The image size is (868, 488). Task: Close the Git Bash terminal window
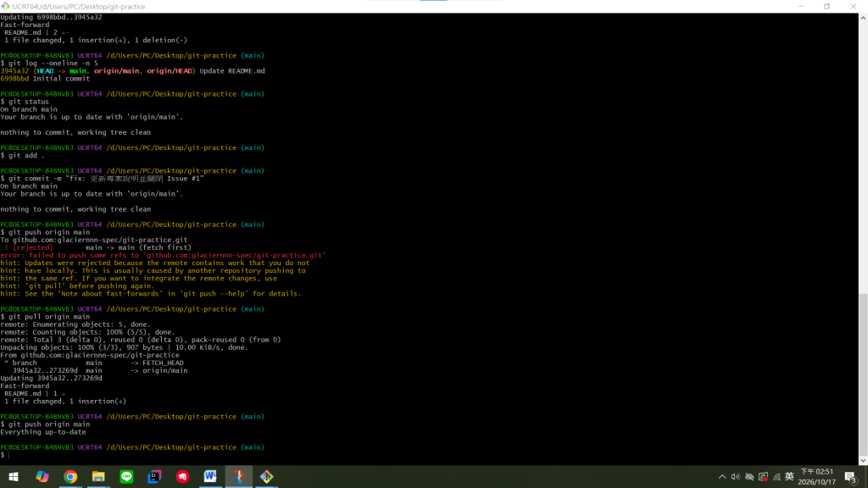[x=853, y=6]
